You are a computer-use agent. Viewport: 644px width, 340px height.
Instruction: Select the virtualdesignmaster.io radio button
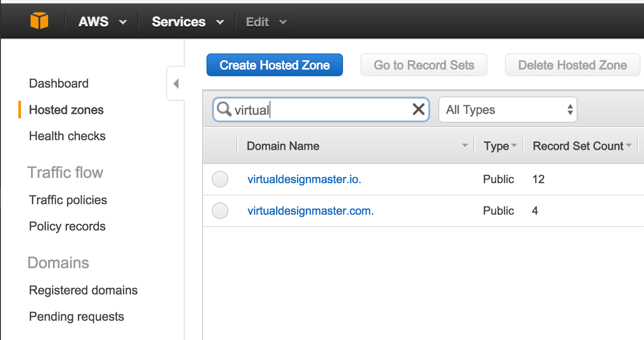click(220, 179)
